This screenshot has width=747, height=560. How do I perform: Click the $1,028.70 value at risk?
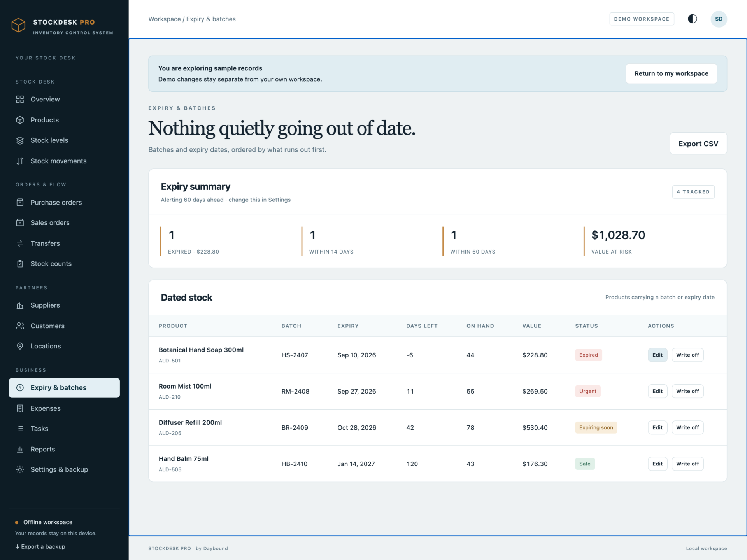[x=618, y=235]
